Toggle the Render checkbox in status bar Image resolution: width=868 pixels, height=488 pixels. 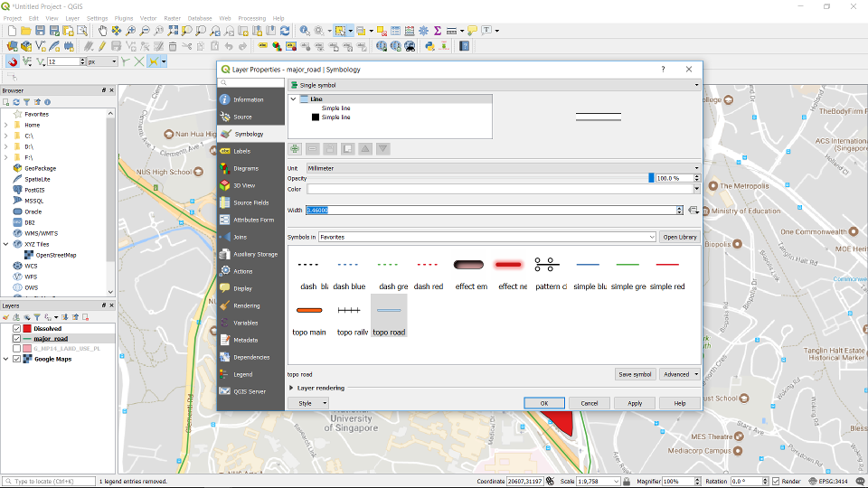775,482
